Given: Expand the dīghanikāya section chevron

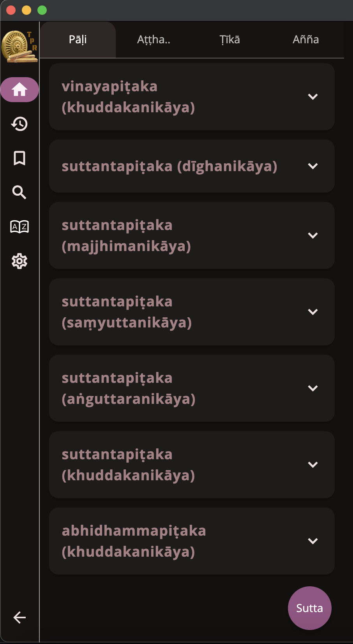Looking at the screenshot, I should click(x=313, y=166).
